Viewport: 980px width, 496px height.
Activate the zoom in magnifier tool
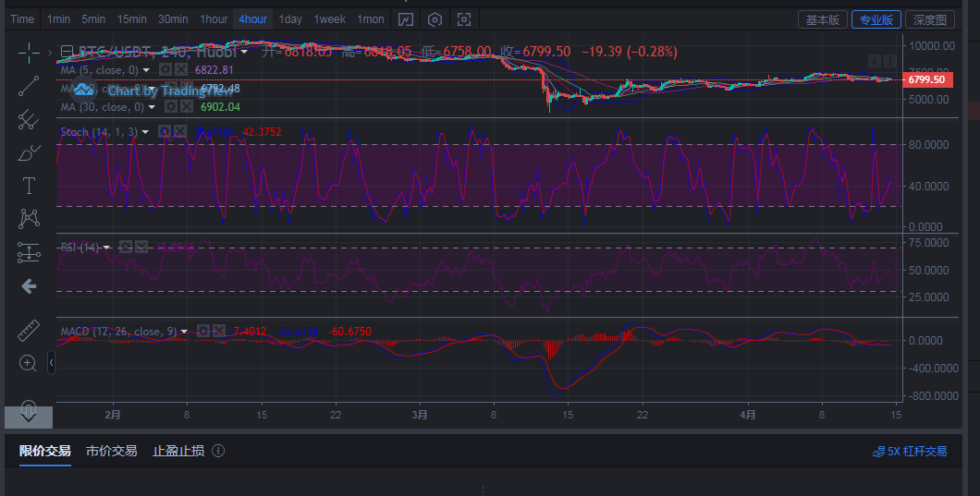pyautogui.click(x=29, y=363)
